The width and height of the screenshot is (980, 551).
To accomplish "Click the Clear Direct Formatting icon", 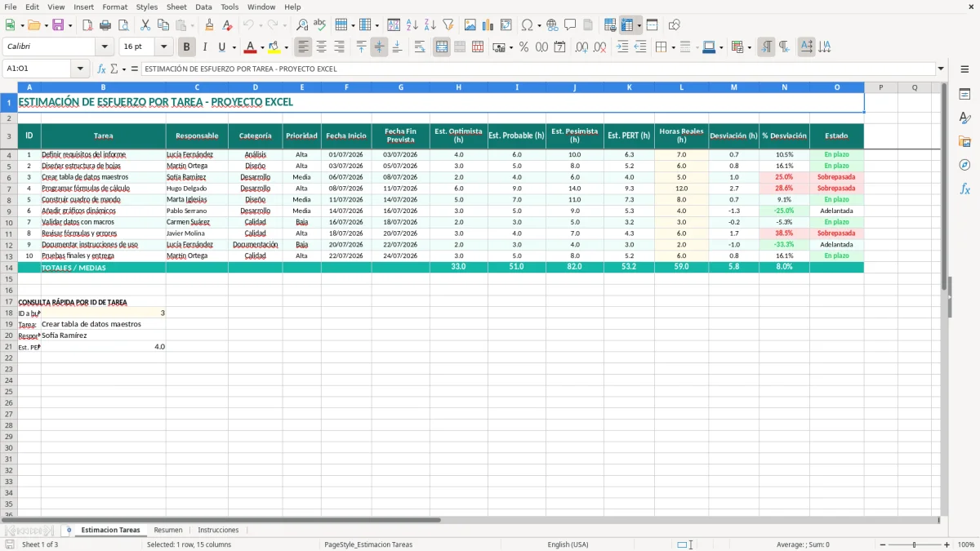I will point(227,25).
